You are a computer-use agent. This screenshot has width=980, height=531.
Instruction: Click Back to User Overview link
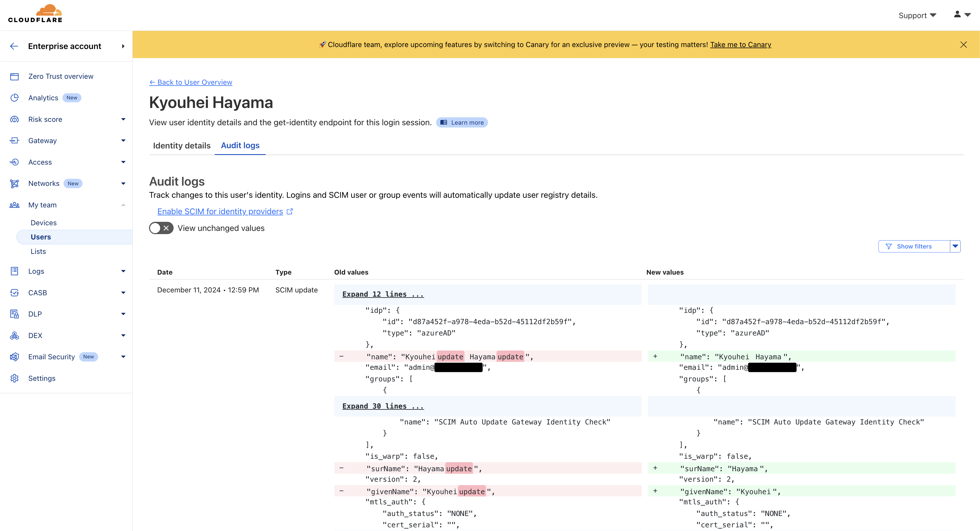pos(191,82)
